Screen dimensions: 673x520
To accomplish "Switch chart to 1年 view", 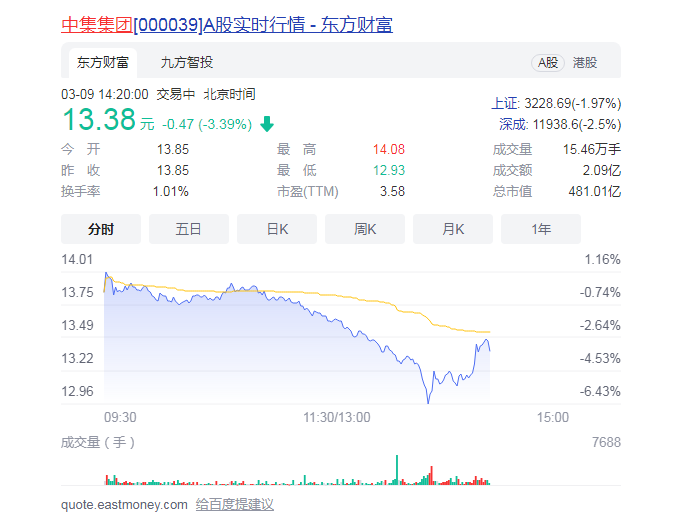I will coord(541,229).
